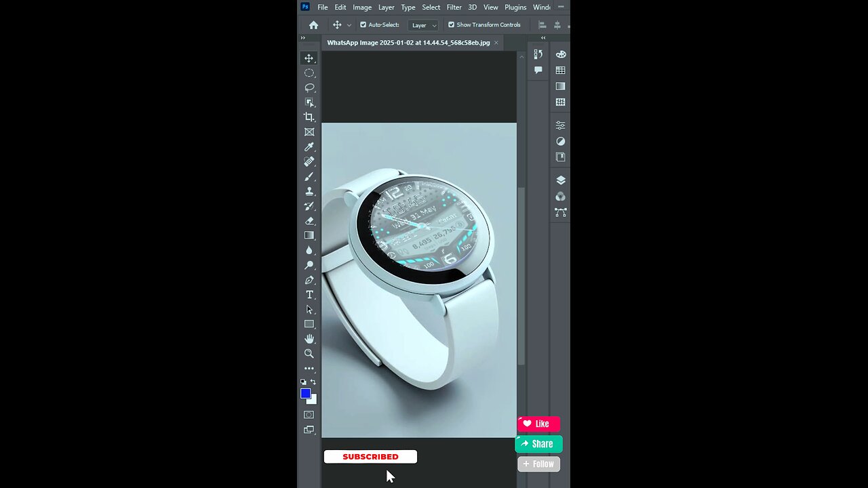Select the Hand tool
The image size is (868, 488).
309,339
